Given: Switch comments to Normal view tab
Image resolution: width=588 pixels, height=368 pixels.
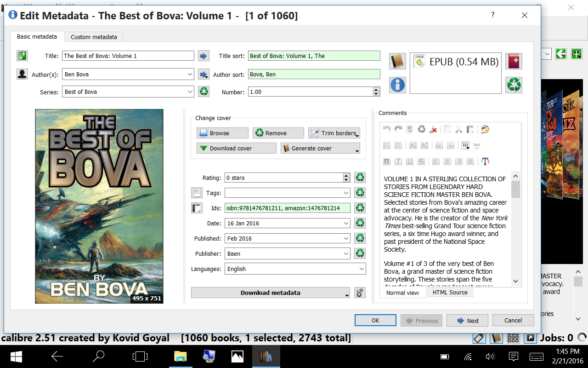Looking at the screenshot, I should pos(402,293).
